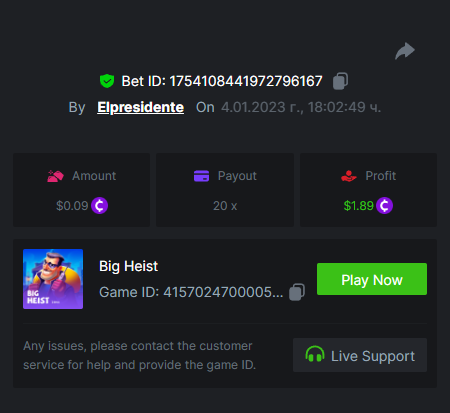Copy the Game ID using the copy icon

point(297,292)
